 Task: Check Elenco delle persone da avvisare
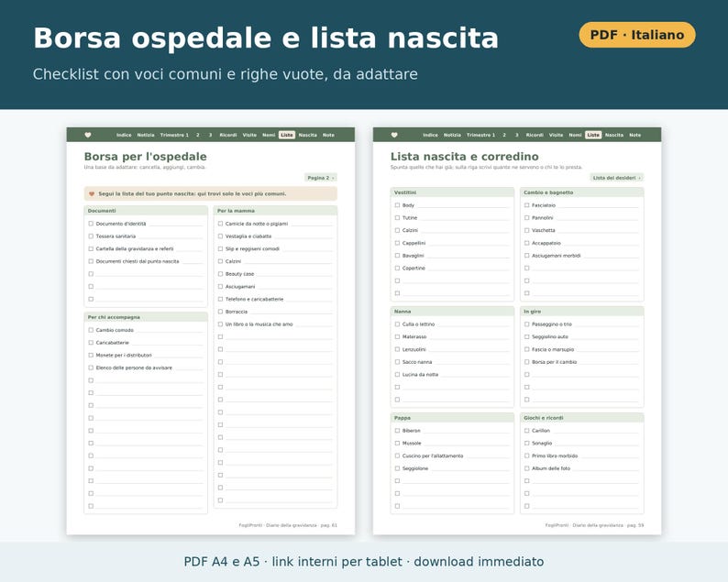91,368
